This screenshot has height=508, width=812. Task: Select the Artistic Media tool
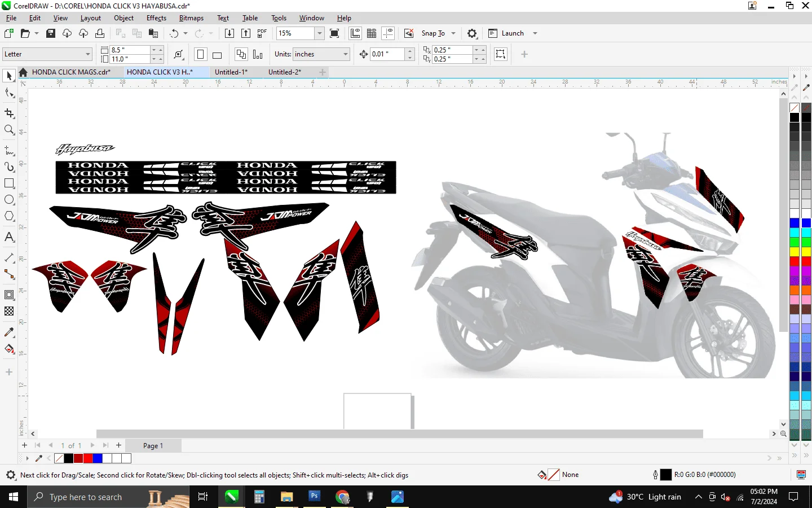(9, 167)
